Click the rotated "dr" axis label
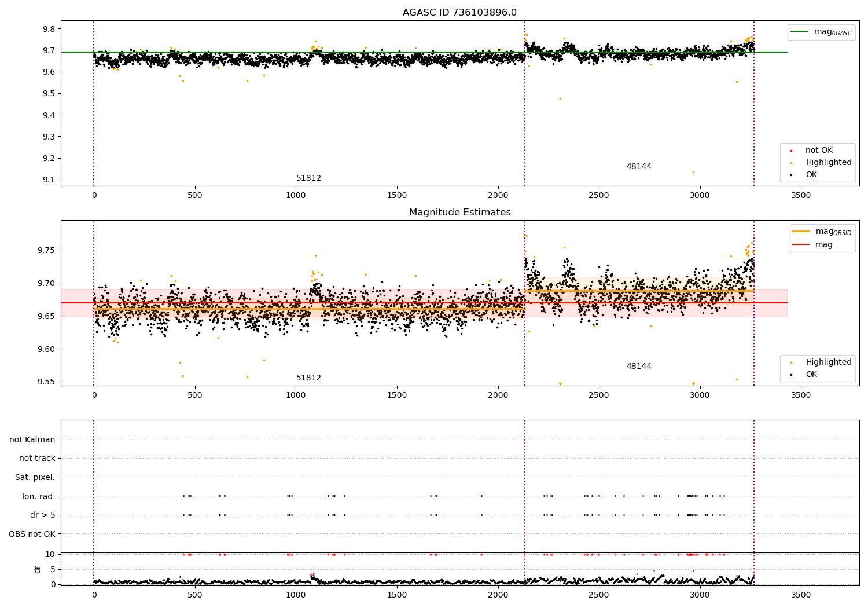868x608 pixels. pos(38,569)
